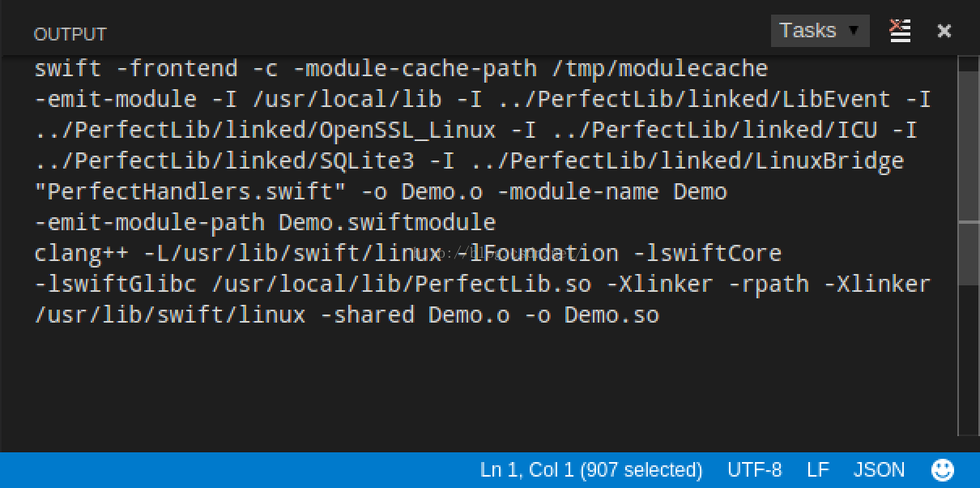Screen dimensions: 980x488
Task: Click the "clang++" command text
Action: [82, 254]
